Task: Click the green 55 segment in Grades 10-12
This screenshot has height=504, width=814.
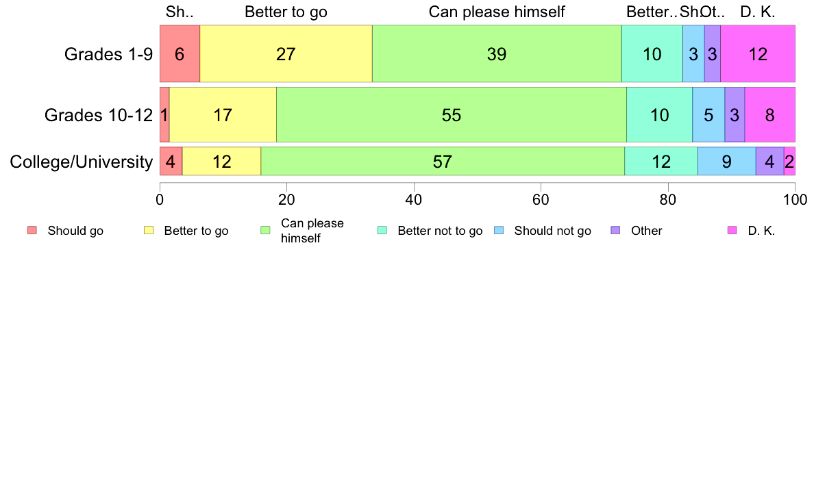Action: point(452,115)
